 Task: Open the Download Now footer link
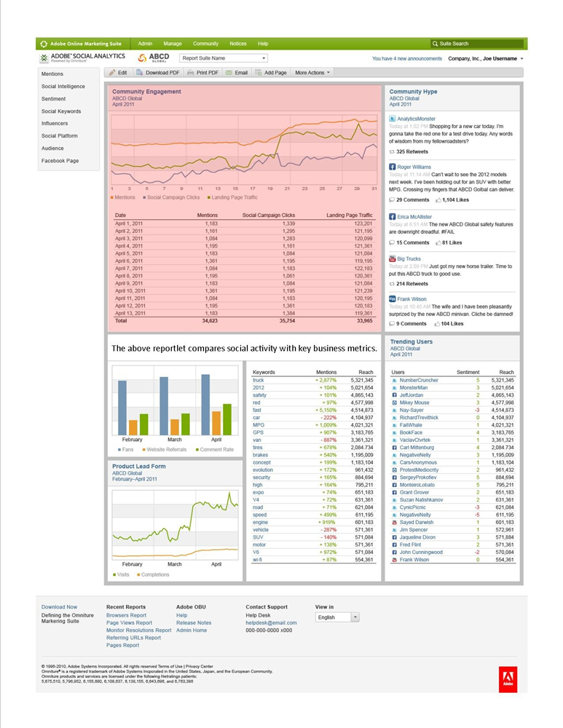point(60,607)
